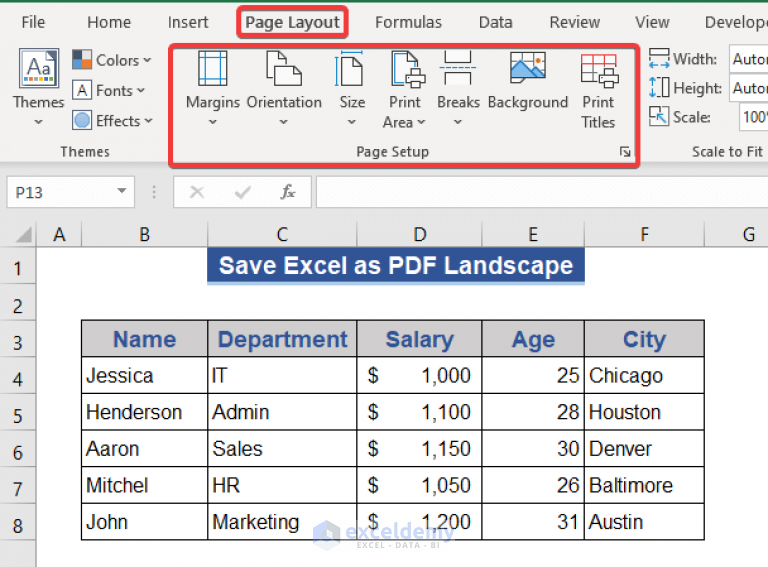Image resolution: width=768 pixels, height=567 pixels.
Task: Expand the Margins dropdown arrow
Action: (x=213, y=122)
